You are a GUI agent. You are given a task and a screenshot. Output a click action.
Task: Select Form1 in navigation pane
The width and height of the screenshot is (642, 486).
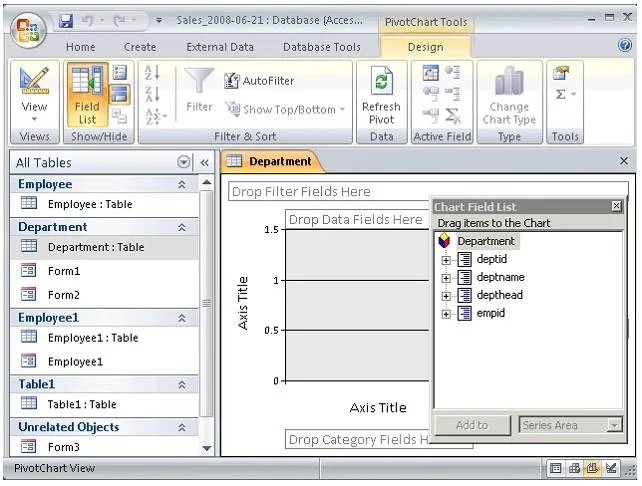pos(104,271)
